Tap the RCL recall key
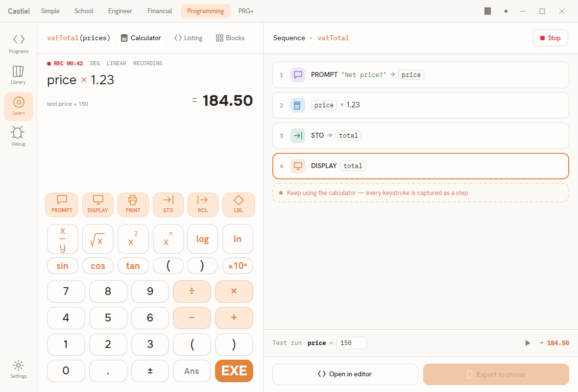 pyautogui.click(x=203, y=205)
